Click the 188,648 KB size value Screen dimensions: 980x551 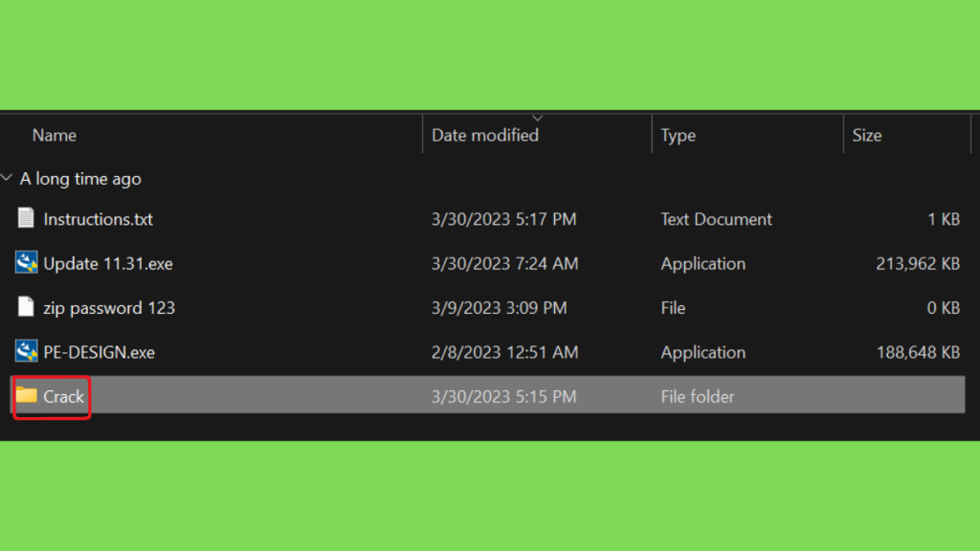click(918, 352)
